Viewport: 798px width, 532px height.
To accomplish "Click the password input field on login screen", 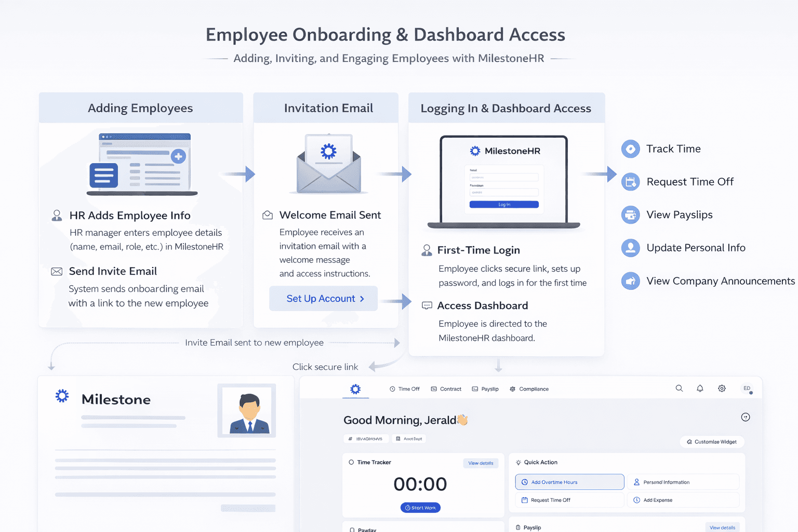I will tap(504, 192).
